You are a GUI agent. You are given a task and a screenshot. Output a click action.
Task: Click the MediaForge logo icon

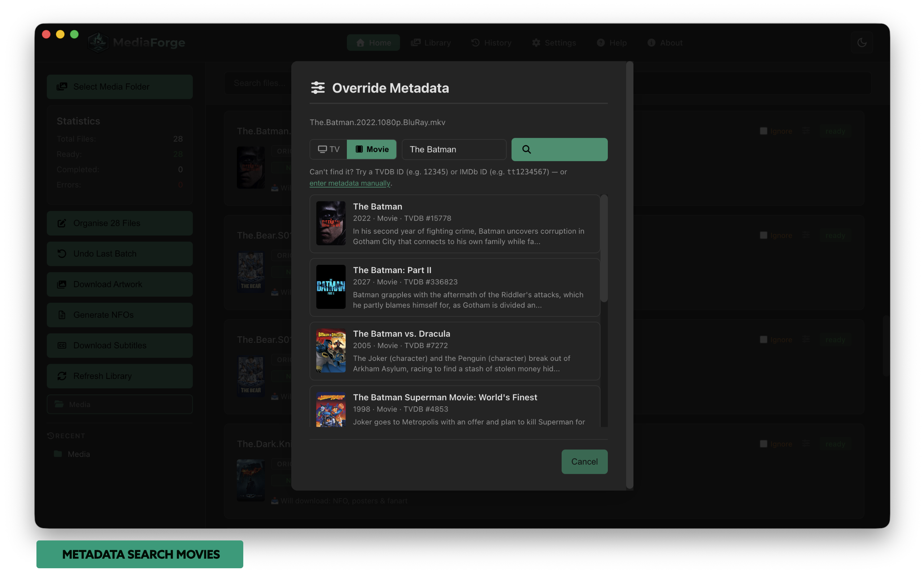pos(98,42)
